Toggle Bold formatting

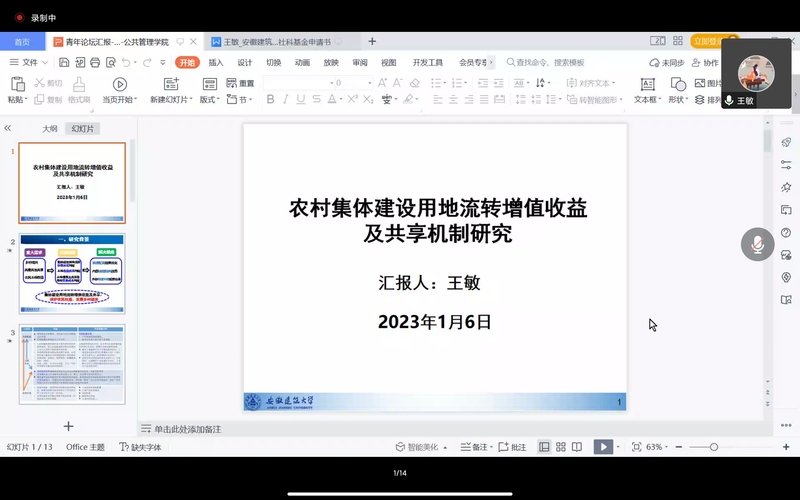click(272, 99)
